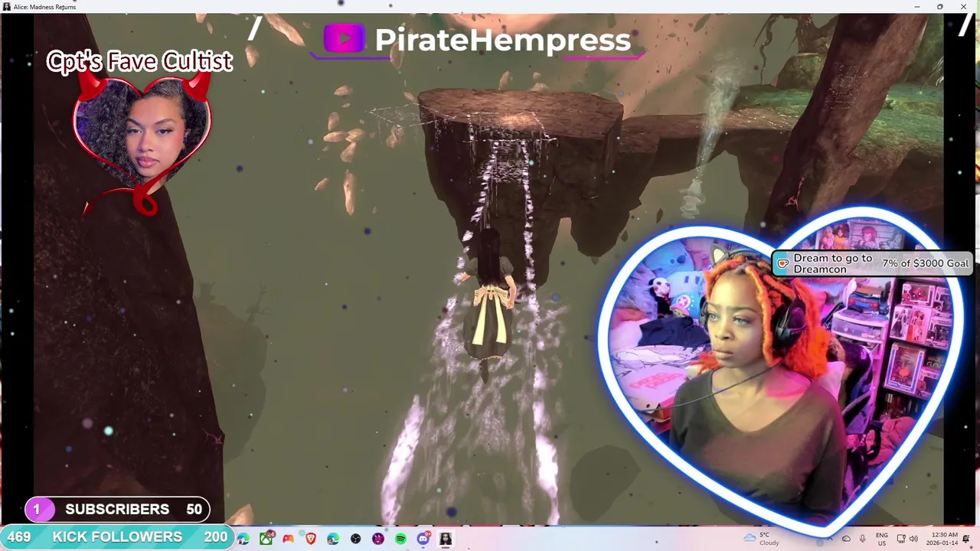Open volume control speaker icon
Viewport: 980px width, 551px height.
(913, 539)
